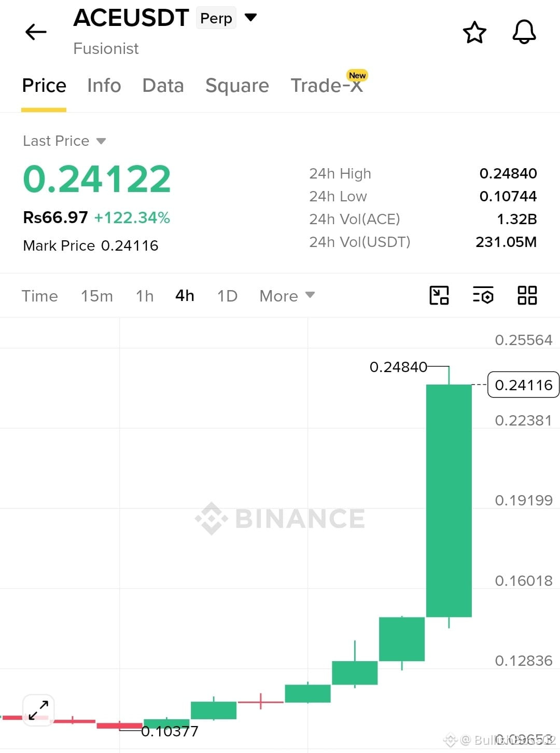
Task: Tap the back arrow icon
Action: pos(36,32)
